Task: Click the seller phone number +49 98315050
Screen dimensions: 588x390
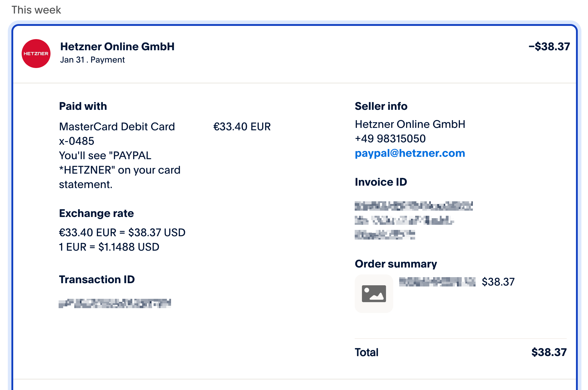Action: 390,139
